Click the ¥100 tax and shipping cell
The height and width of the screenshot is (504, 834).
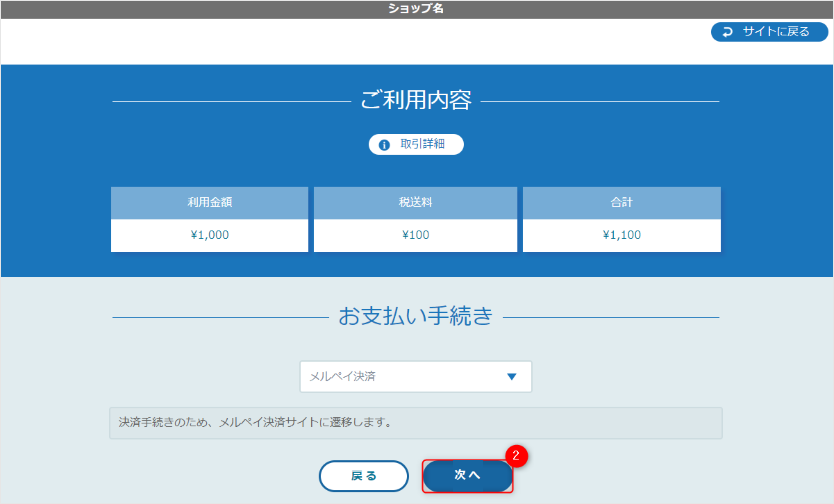pos(416,235)
